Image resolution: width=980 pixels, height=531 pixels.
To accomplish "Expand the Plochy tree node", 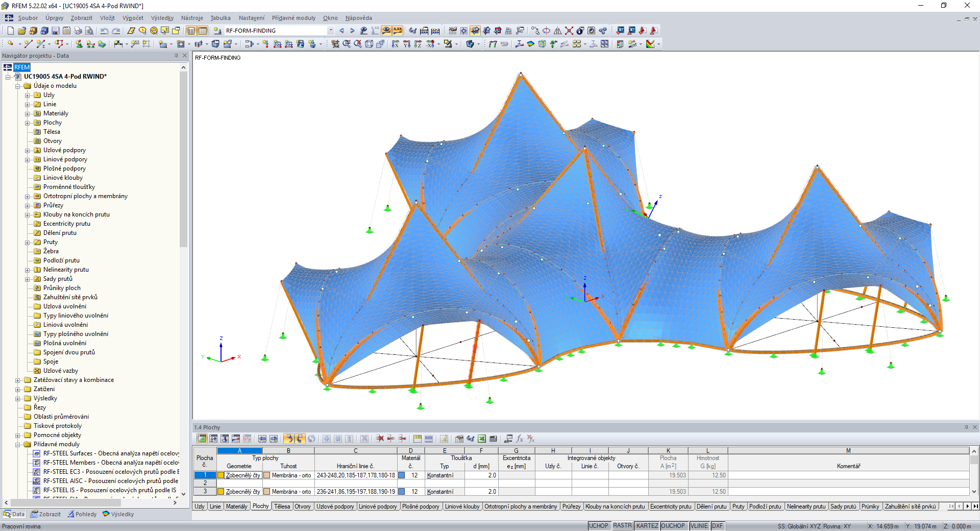I will click(28, 123).
